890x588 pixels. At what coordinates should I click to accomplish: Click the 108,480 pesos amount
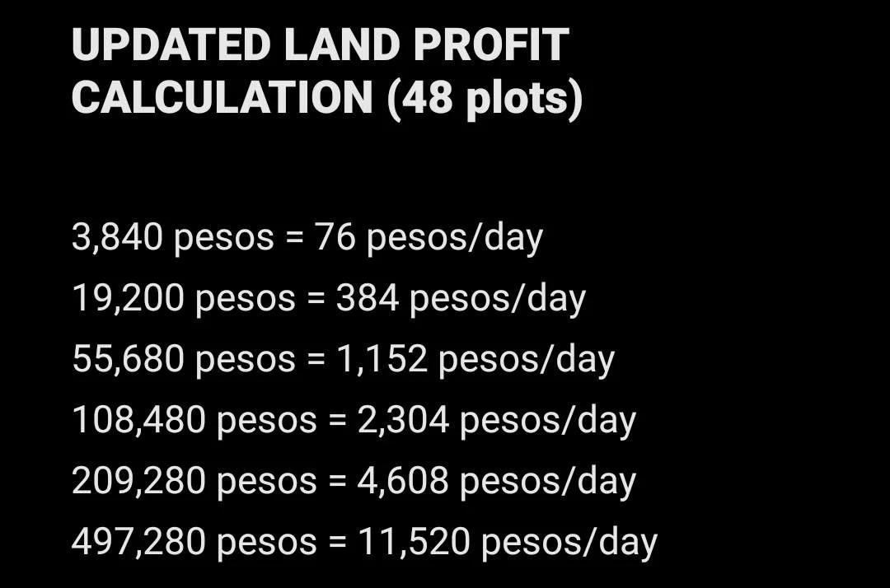tap(194, 420)
